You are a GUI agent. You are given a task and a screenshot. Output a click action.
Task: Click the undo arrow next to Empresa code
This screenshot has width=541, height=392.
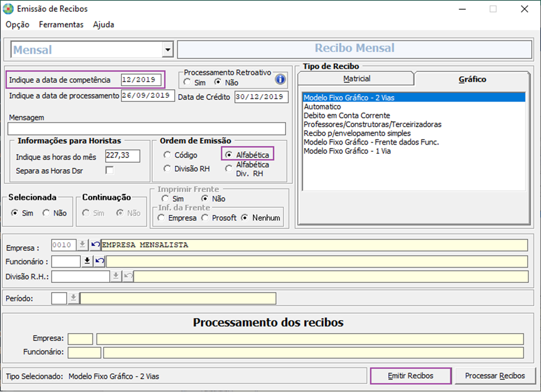pos(95,245)
